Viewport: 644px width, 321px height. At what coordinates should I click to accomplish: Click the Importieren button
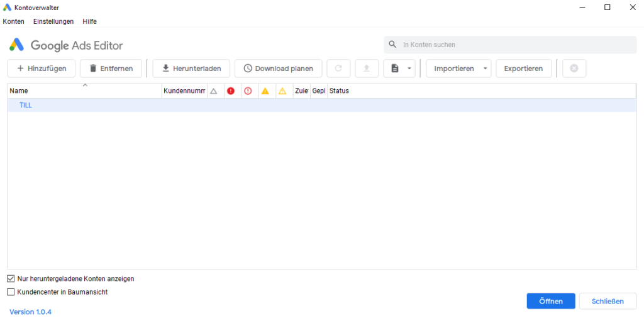(454, 68)
